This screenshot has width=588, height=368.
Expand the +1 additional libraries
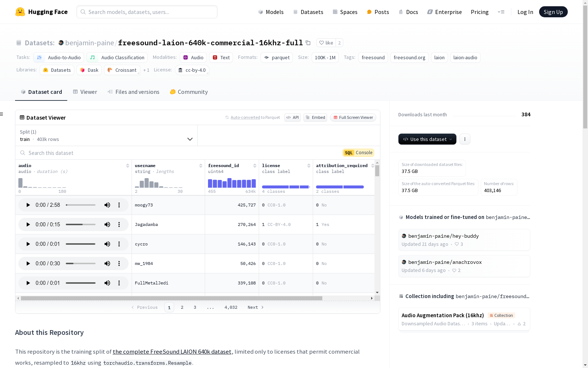click(146, 70)
